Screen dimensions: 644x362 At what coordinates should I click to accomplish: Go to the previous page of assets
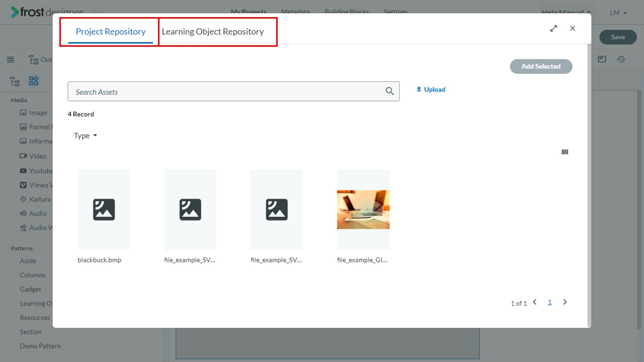(x=535, y=302)
